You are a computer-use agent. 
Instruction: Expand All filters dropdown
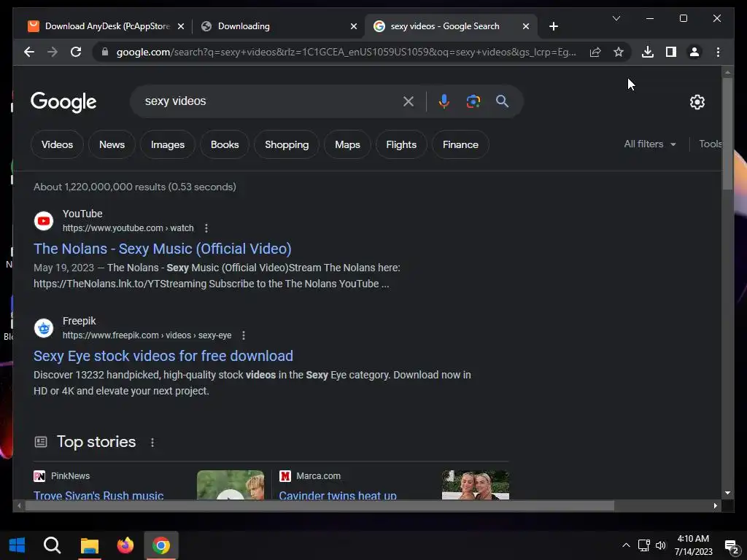650,144
